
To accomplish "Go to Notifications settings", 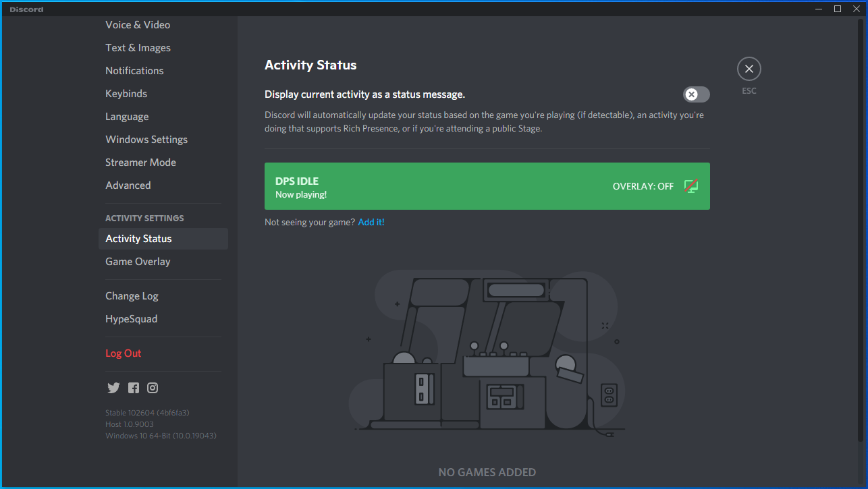I will tap(134, 71).
